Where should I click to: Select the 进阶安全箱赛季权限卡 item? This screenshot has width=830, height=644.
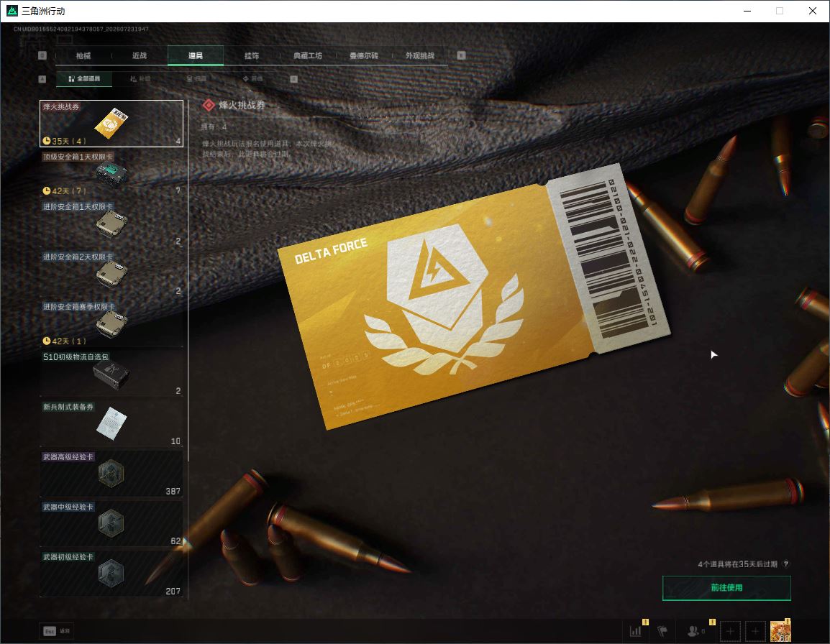tap(111, 324)
